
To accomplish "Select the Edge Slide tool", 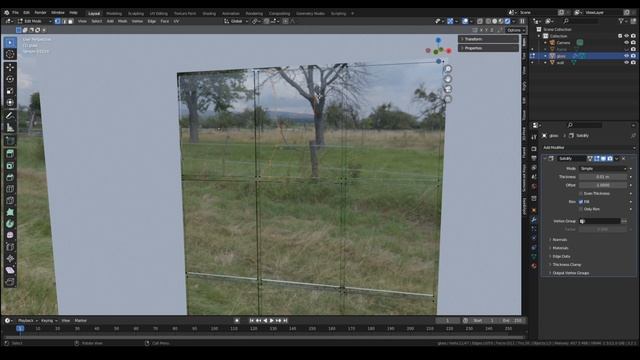I will [x=10, y=247].
